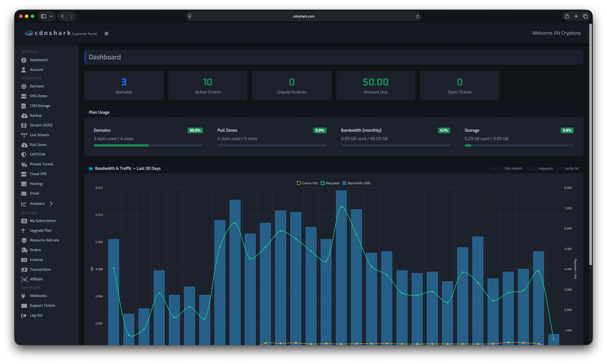Image resolution: width=607 pixels, height=364 pixels.
Task: Click the Stream (VOD) film icon
Action: click(x=24, y=125)
